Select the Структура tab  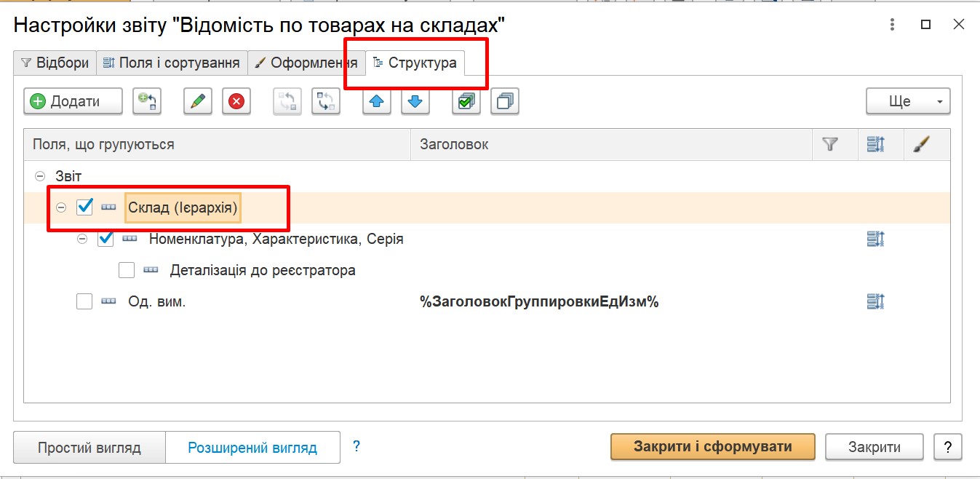pos(415,63)
